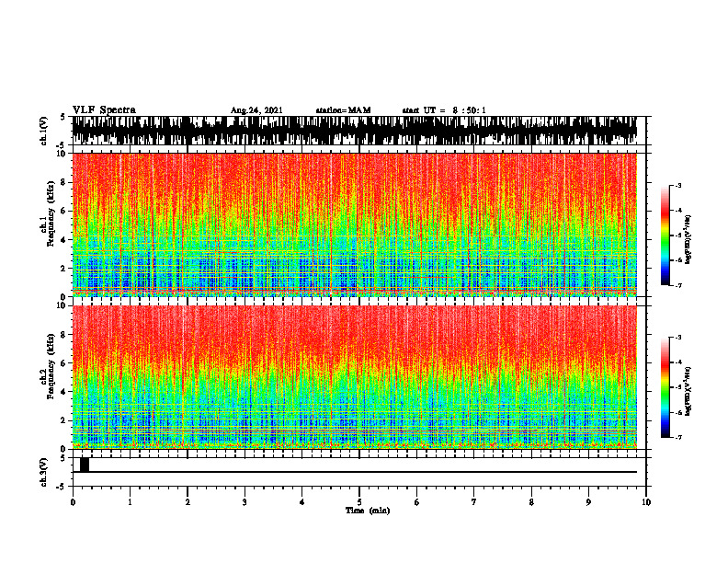Click the time axis tick label "8"
This screenshot has height=563, width=728.
pyautogui.click(x=531, y=502)
